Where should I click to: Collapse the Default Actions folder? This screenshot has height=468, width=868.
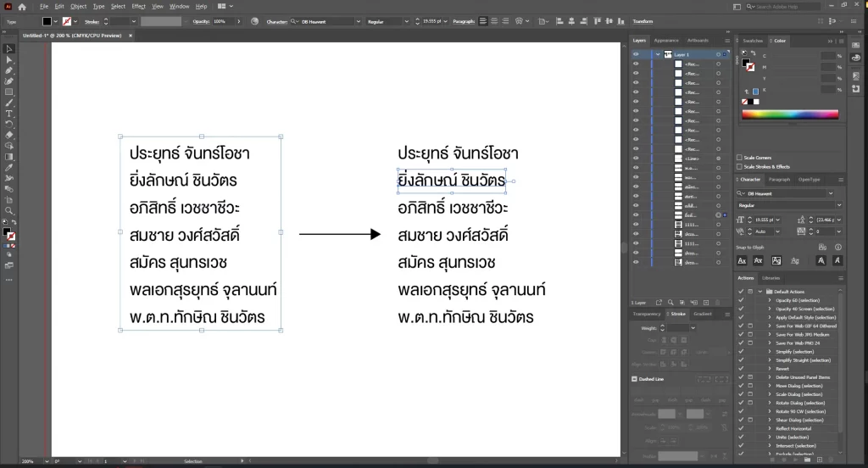pyautogui.click(x=760, y=292)
